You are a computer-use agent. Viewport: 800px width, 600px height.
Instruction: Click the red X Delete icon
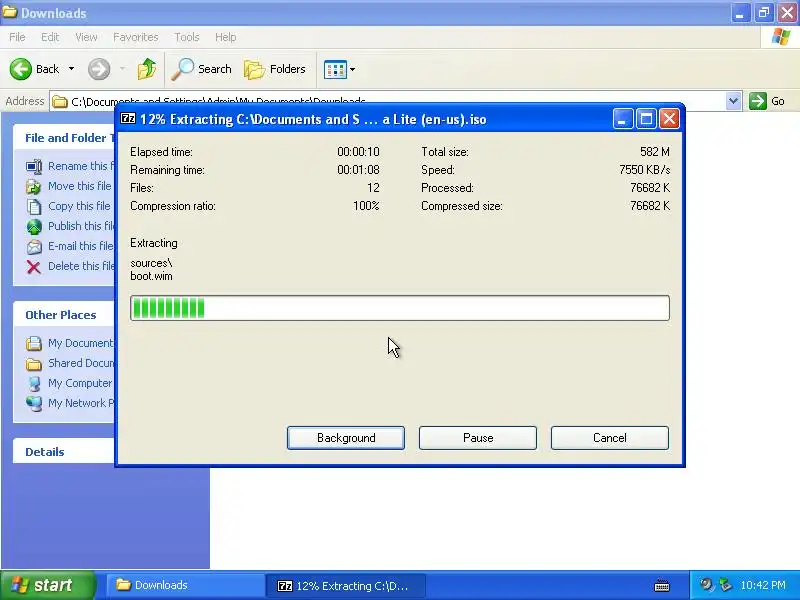(34, 267)
